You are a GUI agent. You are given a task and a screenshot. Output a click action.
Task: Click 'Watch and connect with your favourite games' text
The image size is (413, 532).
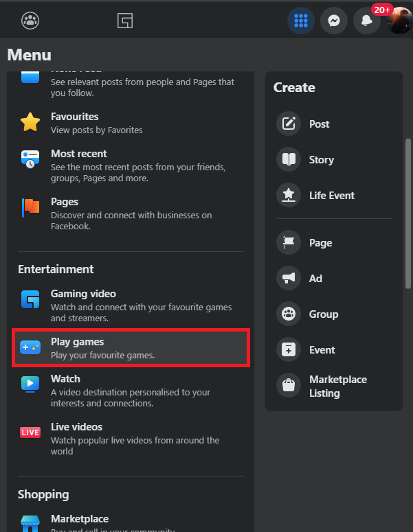pos(142,312)
